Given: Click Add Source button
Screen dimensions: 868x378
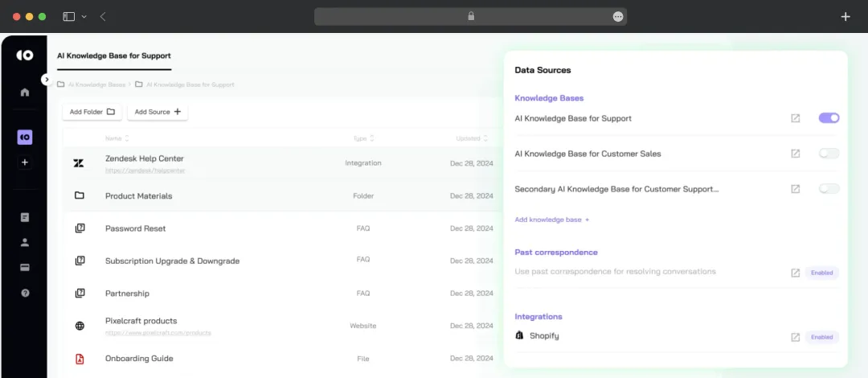Looking at the screenshot, I should tap(158, 112).
